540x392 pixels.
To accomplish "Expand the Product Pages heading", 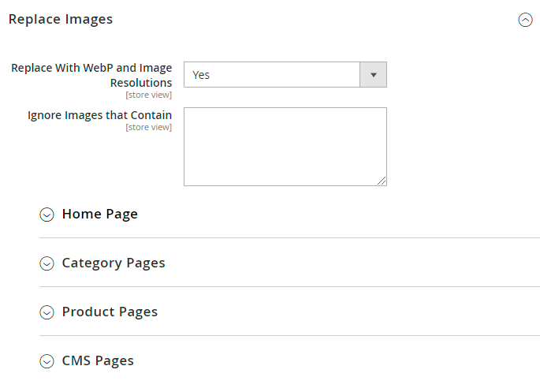I will (110, 312).
